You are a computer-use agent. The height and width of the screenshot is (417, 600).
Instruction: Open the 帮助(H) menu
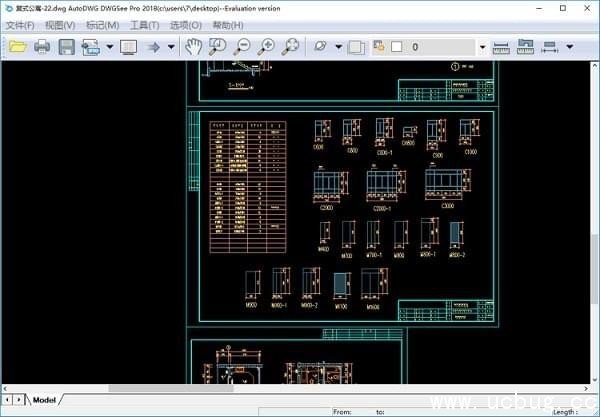[228, 25]
